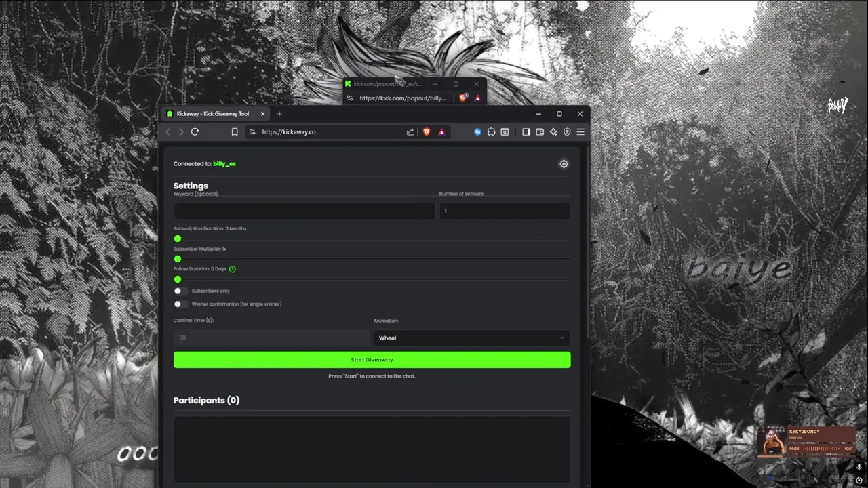Click the Subscription Duration slider handle
The width and height of the screenshot is (868, 488).
[178, 239]
